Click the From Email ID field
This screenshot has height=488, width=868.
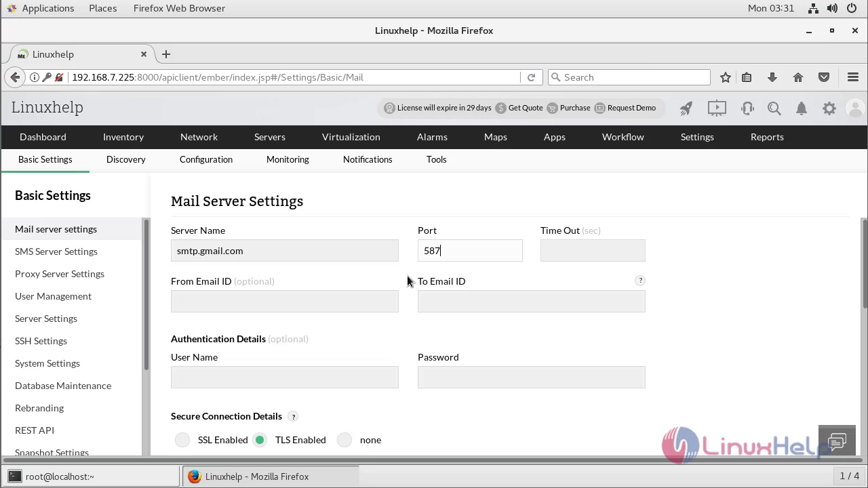click(x=285, y=302)
